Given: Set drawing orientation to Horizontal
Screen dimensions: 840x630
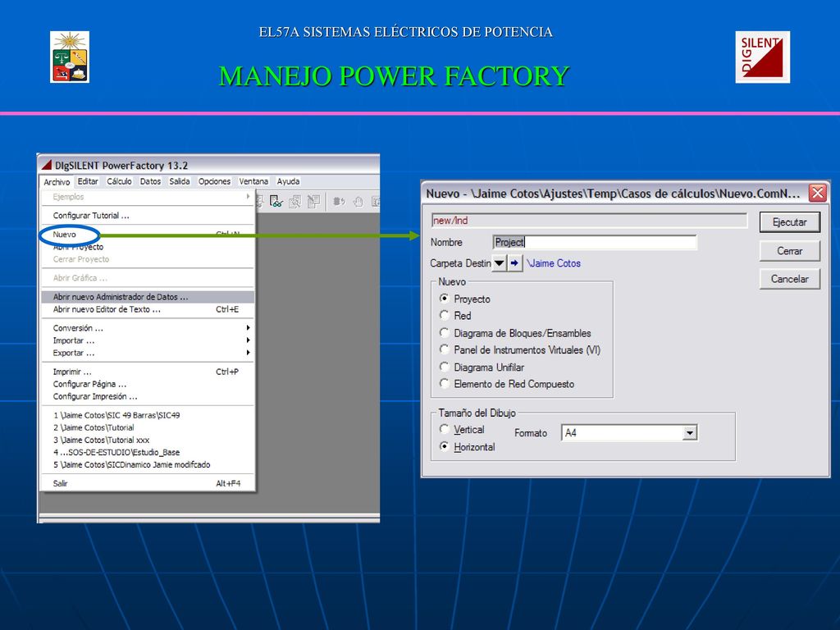Looking at the screenshot, I should pyautogui.click(x=444, y=446).
